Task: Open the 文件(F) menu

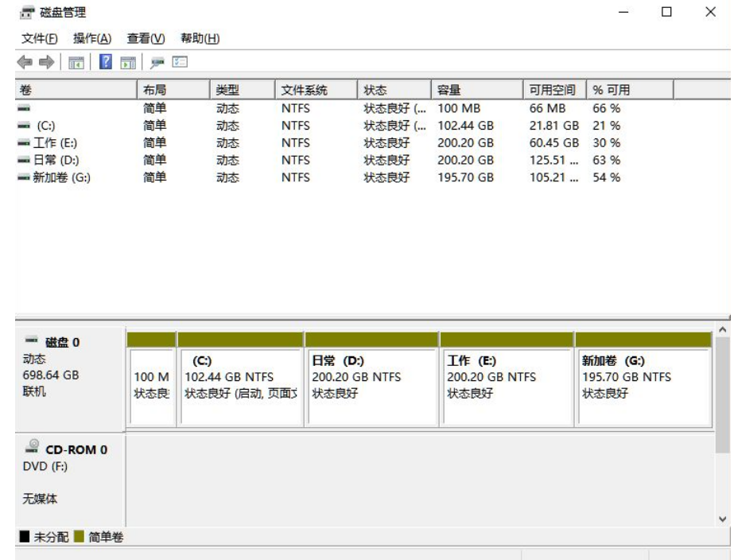Action: (38, 38)
